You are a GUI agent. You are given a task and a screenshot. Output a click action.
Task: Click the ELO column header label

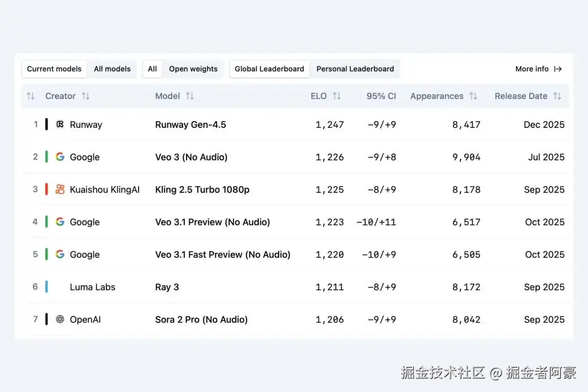(x=319, y=96)
